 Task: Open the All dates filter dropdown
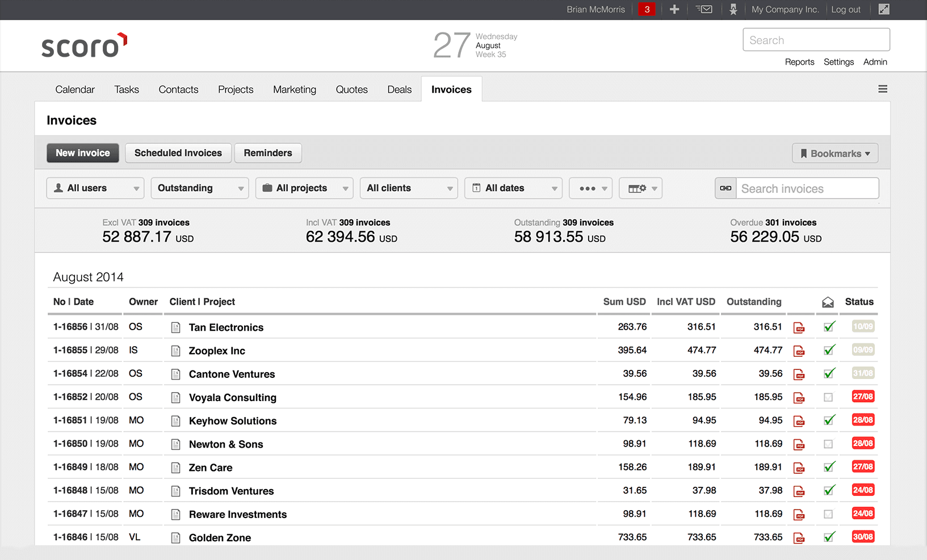click(513, 188)
